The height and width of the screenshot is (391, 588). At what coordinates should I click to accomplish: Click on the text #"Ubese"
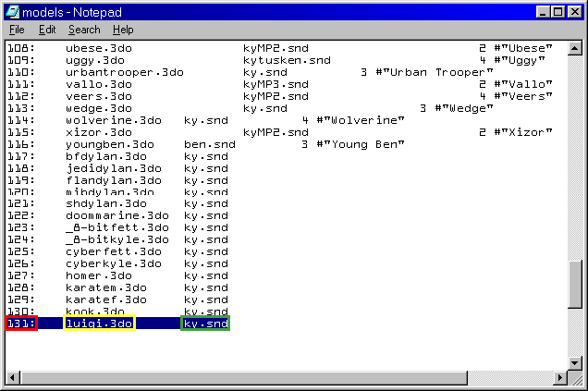coord(523,48)
